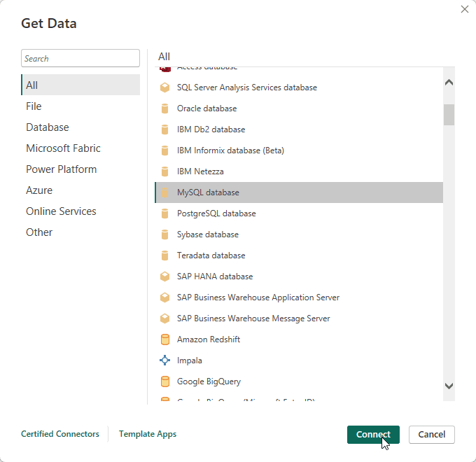The image size is (476, 462).
Task: Click into the Search field
Action: point(80,58)
